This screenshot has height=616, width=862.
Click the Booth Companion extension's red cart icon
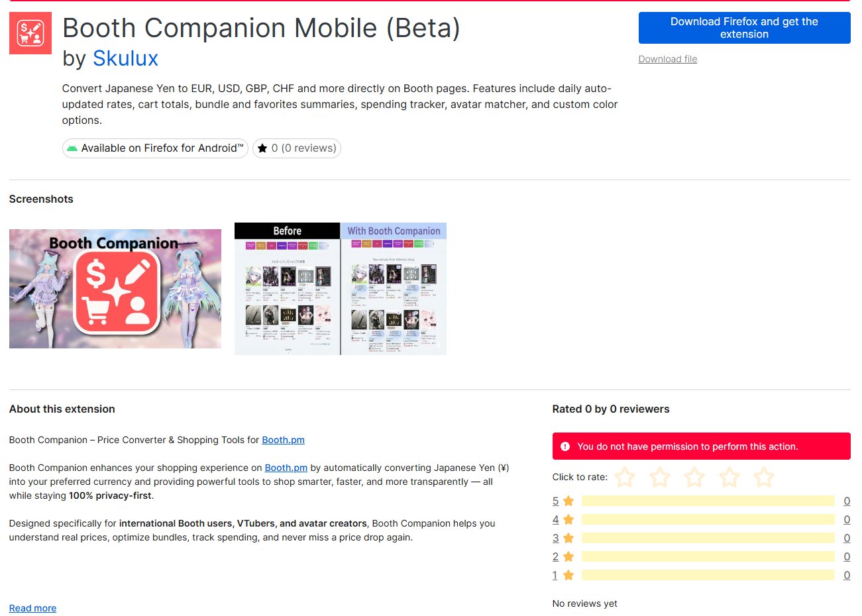tap(30, 32)
